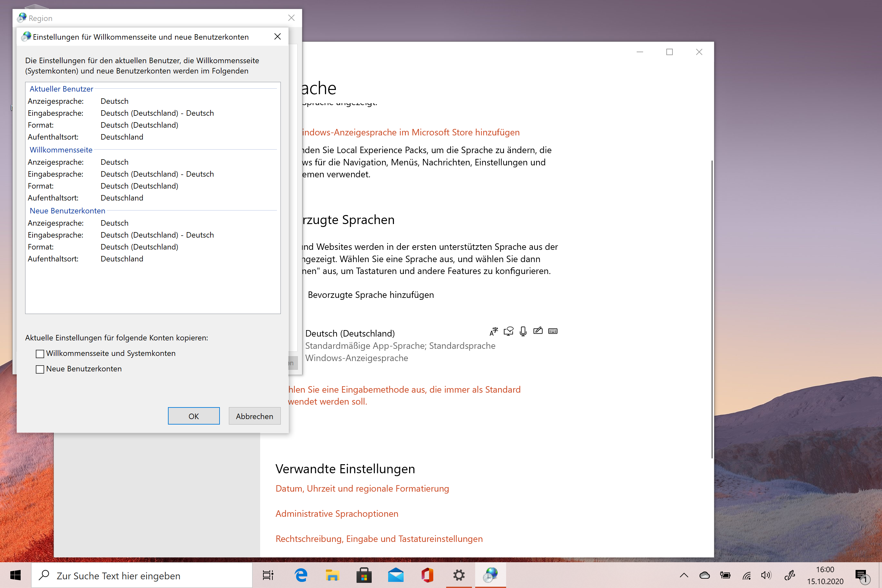Screen dimensions: 882x588
Task: Open the taskbar clock and date
Action: (825, 575)
